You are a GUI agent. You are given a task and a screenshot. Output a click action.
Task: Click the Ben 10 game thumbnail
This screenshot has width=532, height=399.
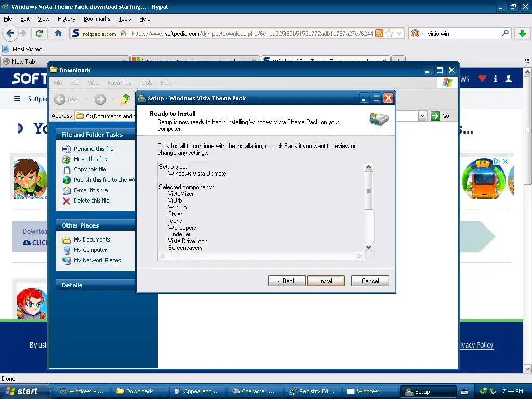[30, 179]
